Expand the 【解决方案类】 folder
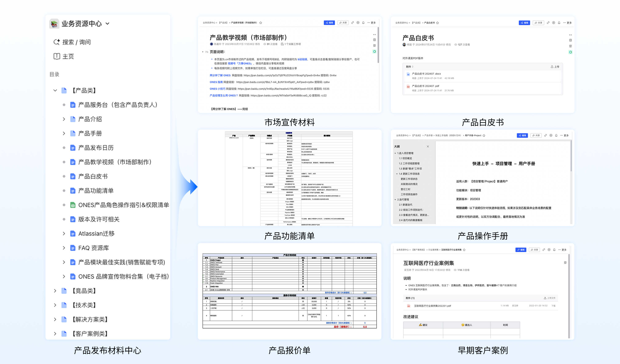This screenshot has width=620, height=364. coord(55,319)
